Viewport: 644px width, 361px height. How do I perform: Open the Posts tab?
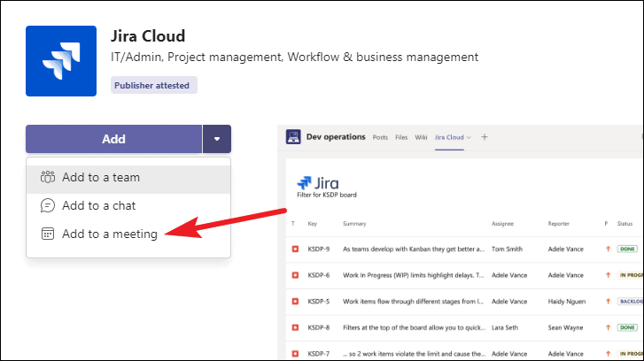pyautogui.click(x=380, y=137)
